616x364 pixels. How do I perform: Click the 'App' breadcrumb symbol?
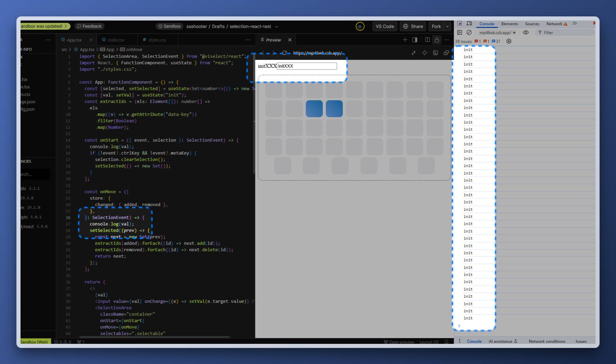tap(107, 50)
